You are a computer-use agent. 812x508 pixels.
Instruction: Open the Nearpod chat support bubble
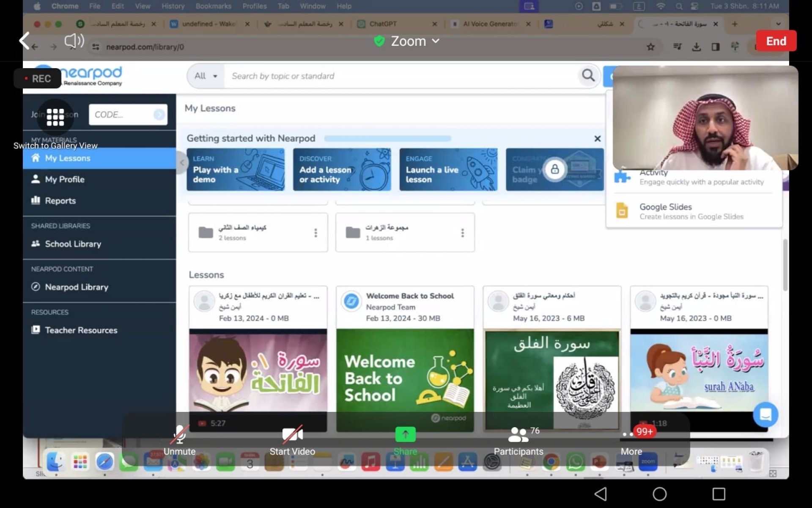pyautogui.click(x=765, y=414)
